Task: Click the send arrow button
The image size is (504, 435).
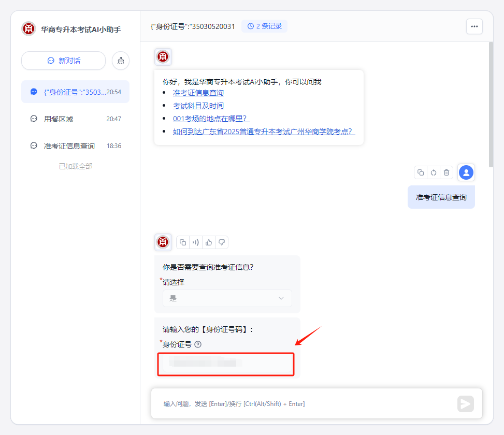Action: pyautogui.click(x=465, y=404)
